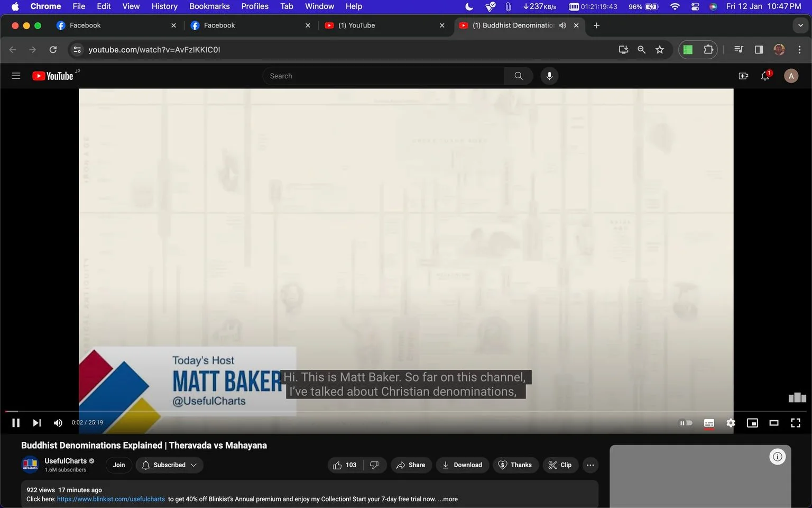This screenshot has width=812, height=508.
Task: Enter fullscreen mode
Action: tap(796, 423)
